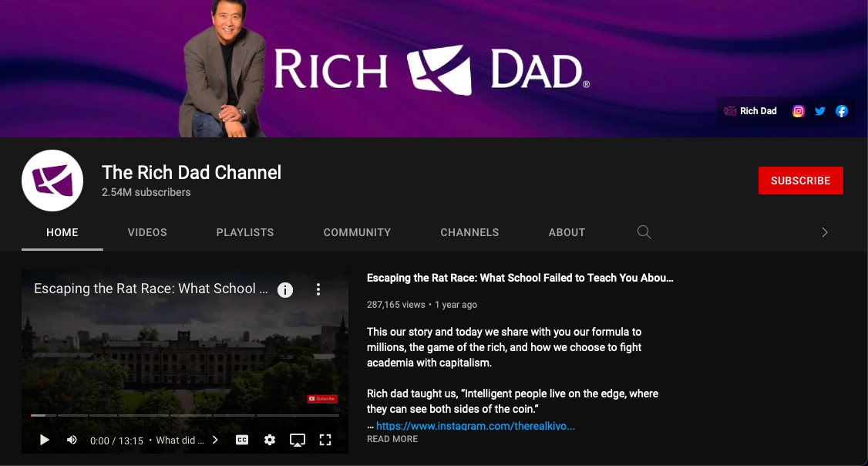Switch to the Playlists tab
868x466 pixels.
(x=245, y=233)
